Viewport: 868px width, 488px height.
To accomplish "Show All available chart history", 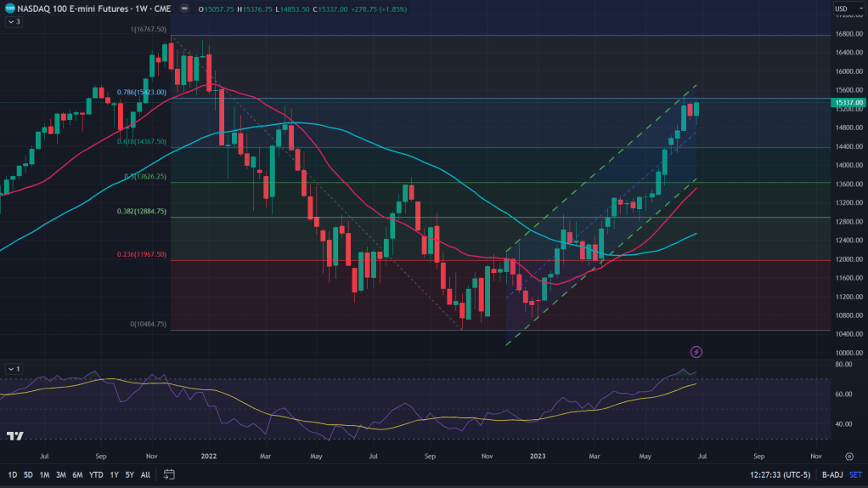I will coord(145,474).
